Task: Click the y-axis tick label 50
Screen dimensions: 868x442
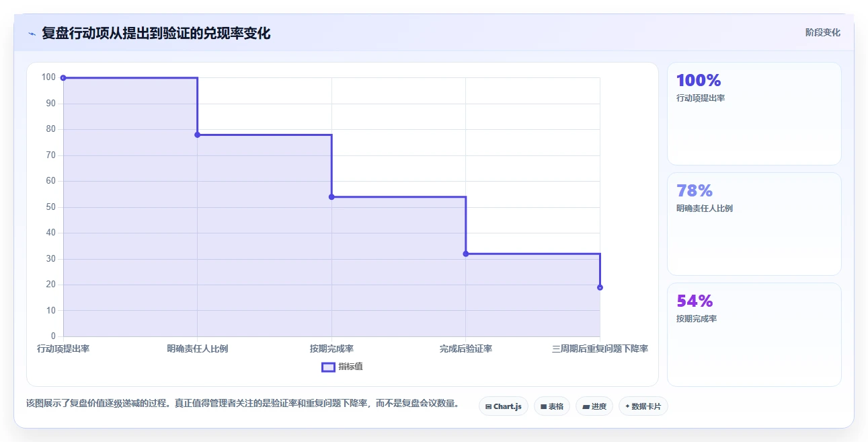Action: [x=50, y=207]
